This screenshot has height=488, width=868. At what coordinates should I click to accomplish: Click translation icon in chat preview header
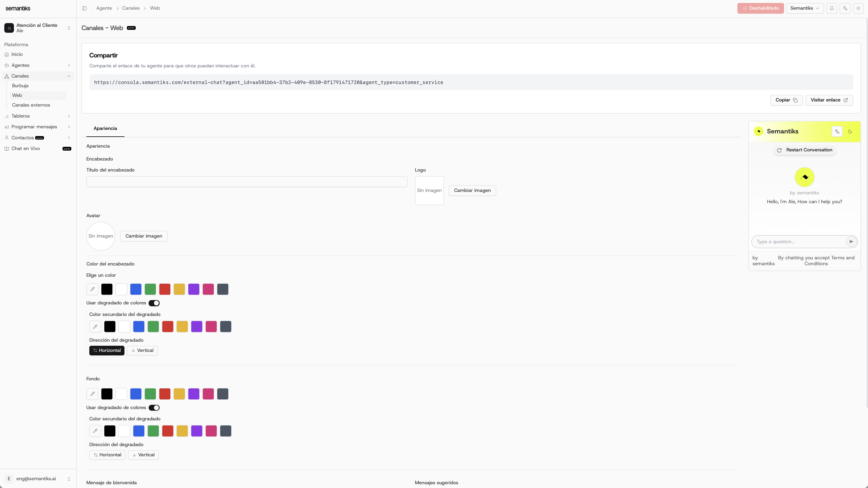837,132
